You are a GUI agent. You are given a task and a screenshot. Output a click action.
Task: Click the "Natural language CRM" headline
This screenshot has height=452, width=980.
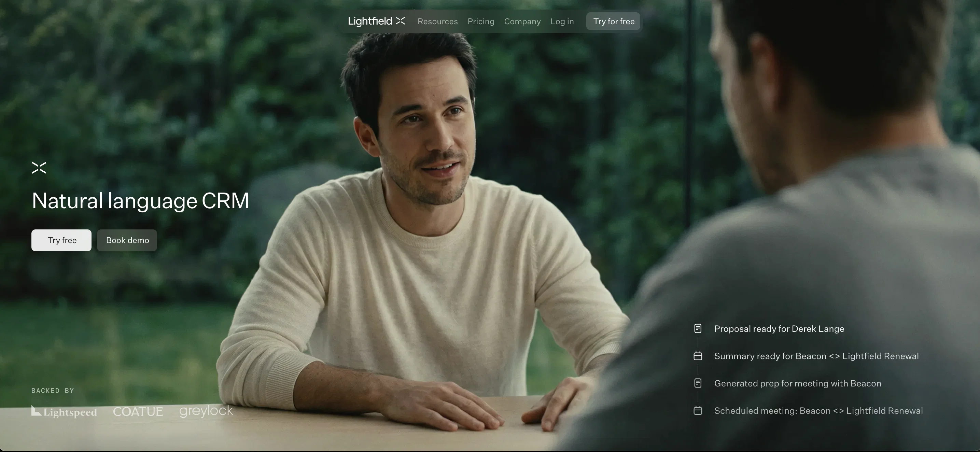tap(140, 201)
